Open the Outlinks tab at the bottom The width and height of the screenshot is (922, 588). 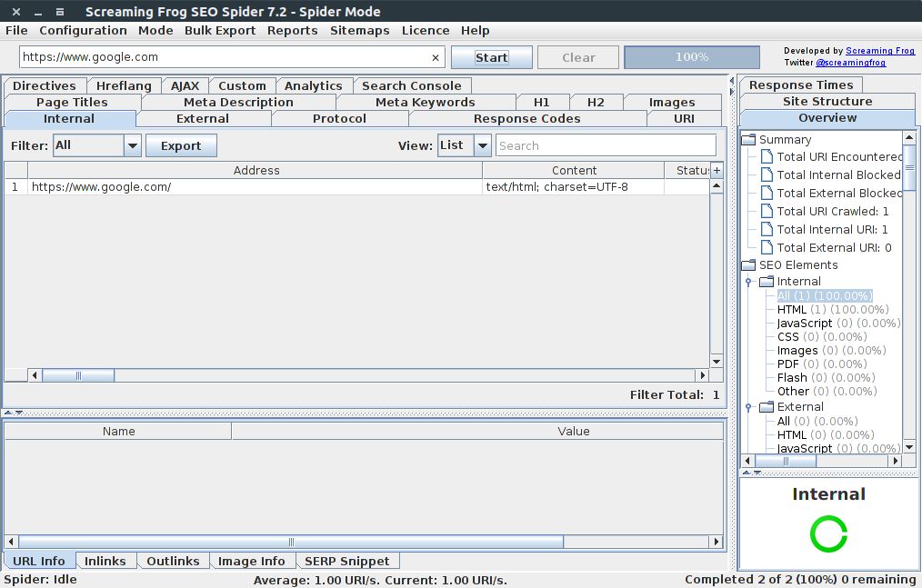pyautogui.click(x=173, y=561)
